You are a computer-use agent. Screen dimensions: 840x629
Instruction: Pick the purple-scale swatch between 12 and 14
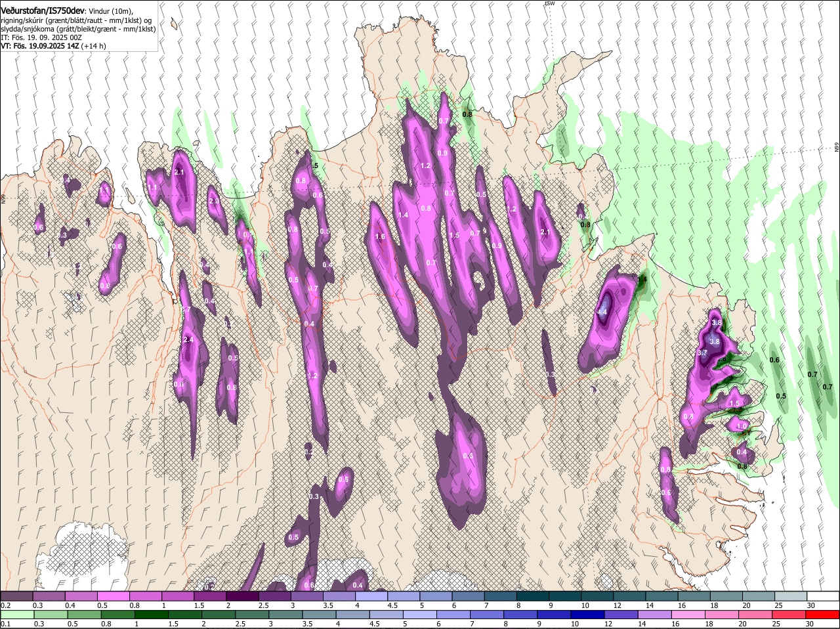630,596
